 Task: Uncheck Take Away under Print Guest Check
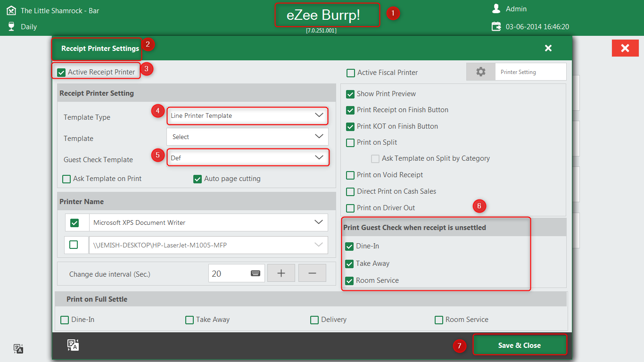coord(349,264)
